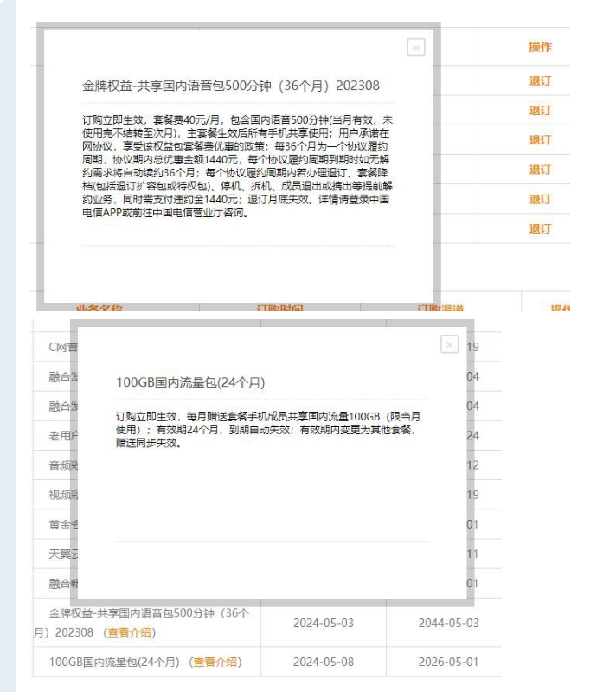Image resolution: width=616 pixels, height=692 pixels.
Task: Click the 100GB国内流量包(24个月) row name in table
Action: (x=114, y=662)
